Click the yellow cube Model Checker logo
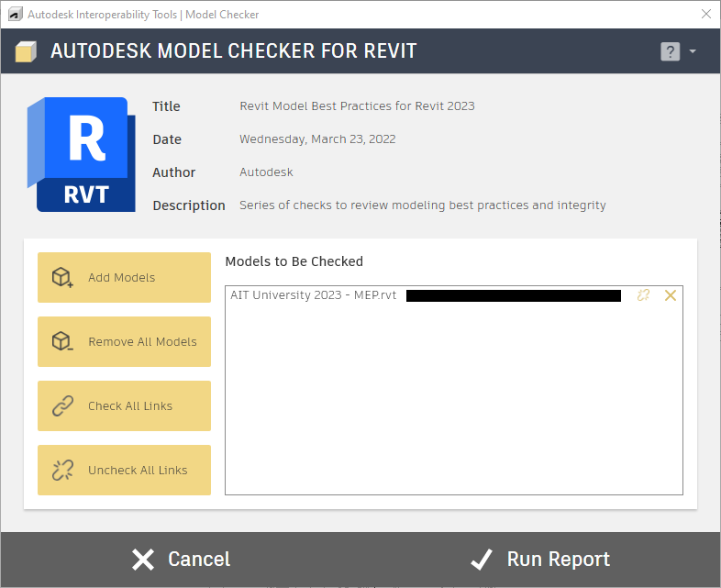 coord(26,51)
